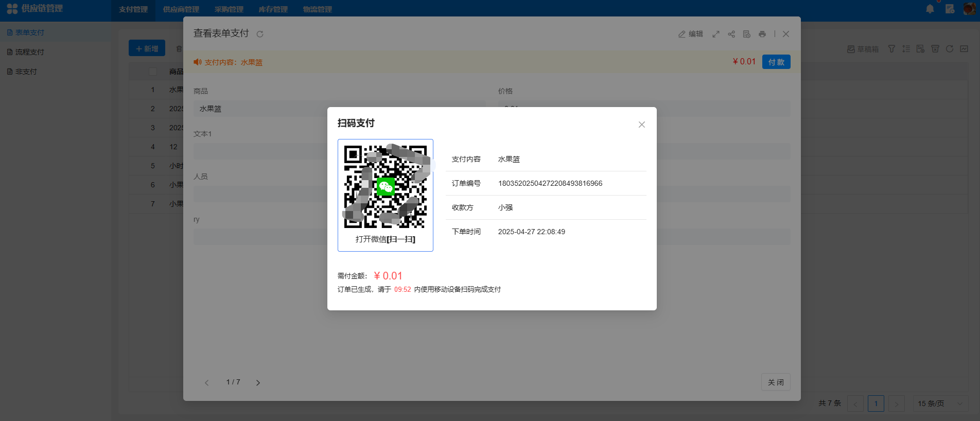
Task: Click the print icon
Action: pyautogui.click(x=762, y=34)
